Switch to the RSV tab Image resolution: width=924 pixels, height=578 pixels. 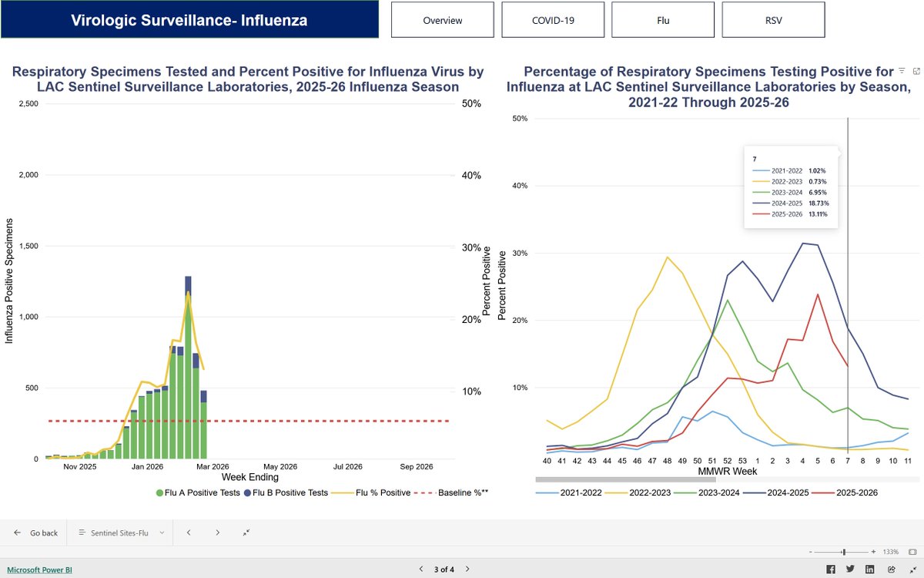pos(773,20)
